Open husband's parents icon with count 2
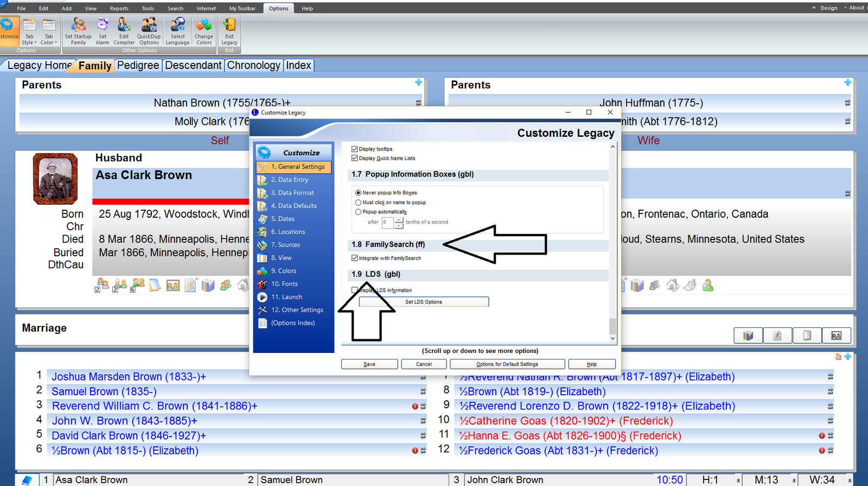Screen dimensions: 868x486 (119, 285)
